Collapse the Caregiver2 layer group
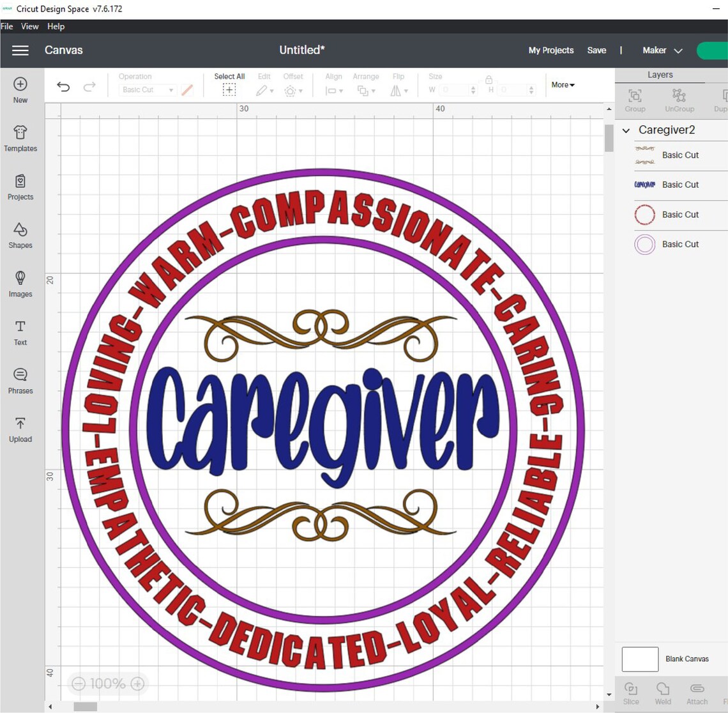The width and height of the screenshot is (728, 713). coord(626,130)
